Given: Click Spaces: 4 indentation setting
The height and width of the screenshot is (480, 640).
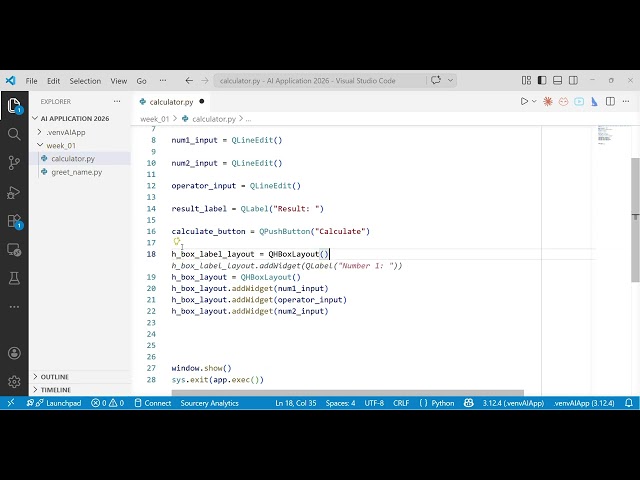Looking at the screenshot, I should (340, 403).
